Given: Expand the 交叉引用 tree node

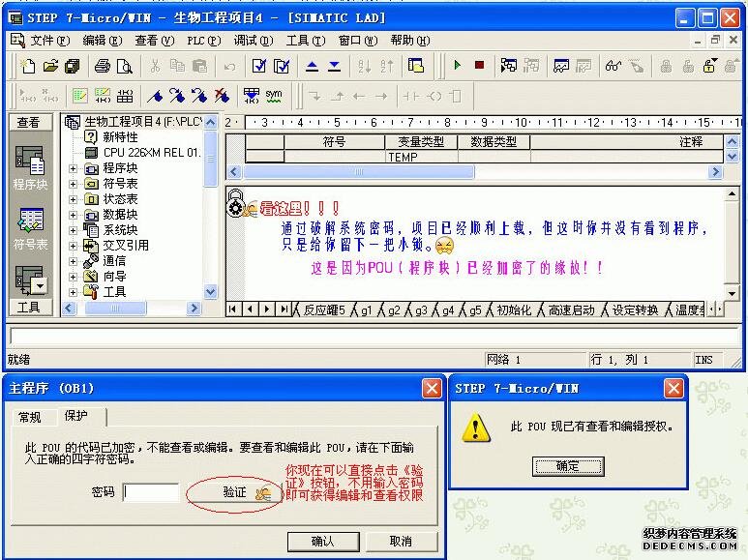Looking at the screenshot, I should coord(73,246).
